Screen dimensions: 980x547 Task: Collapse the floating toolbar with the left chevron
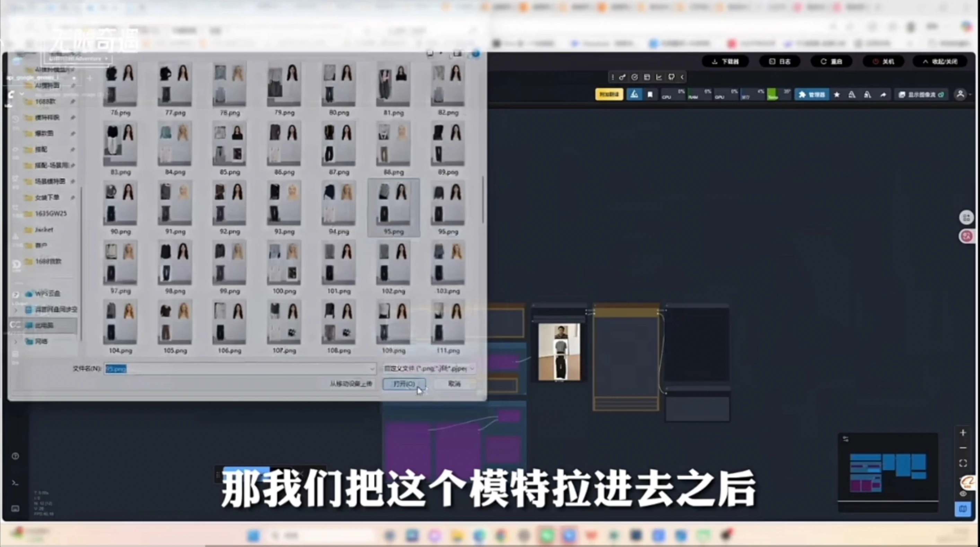[x=683, y=77]
